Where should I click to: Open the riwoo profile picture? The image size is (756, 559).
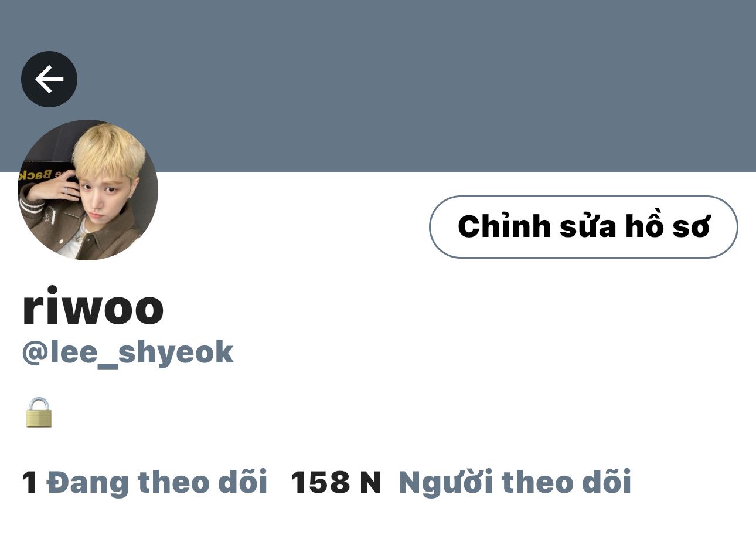[88, 190]
